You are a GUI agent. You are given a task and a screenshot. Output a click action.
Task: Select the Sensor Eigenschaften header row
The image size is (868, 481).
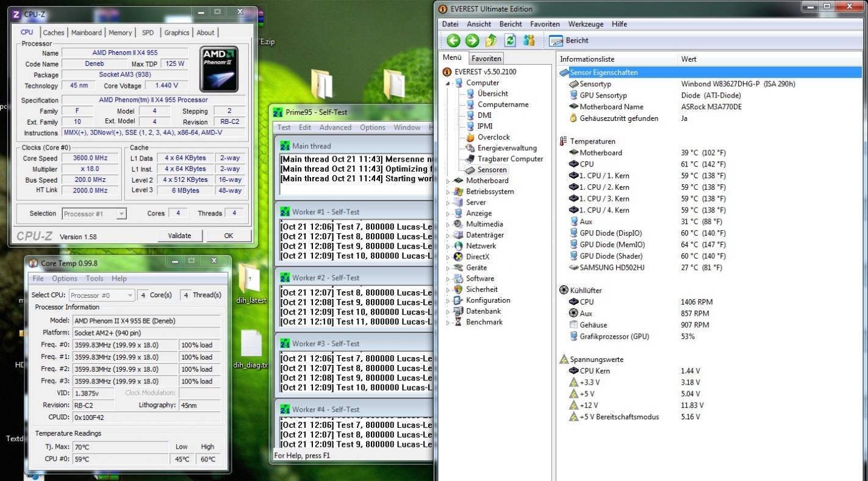pyautogui.click(x=710, y=72)
